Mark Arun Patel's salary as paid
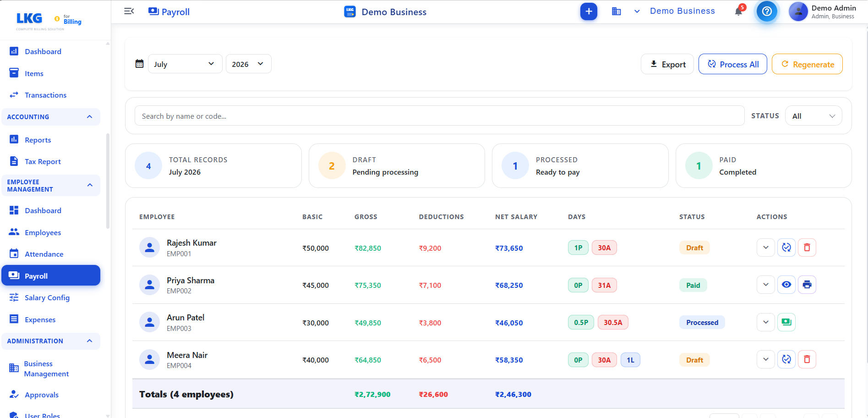This screenshot has width=868, height=418. tap(786, 322)
